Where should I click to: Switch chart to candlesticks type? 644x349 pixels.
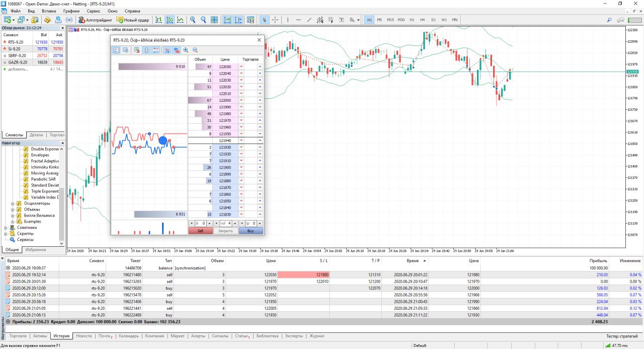pyautogui.click(x=170, y=20)
